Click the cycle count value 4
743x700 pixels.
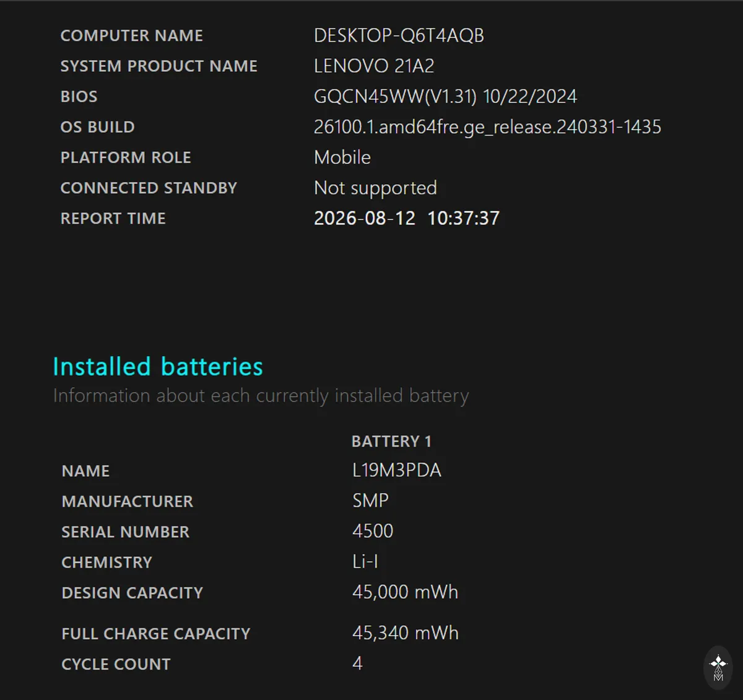357,663
